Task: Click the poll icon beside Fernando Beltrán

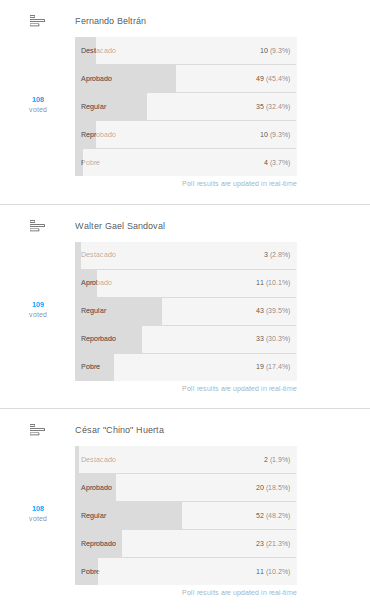Action: tap(38, 21)
